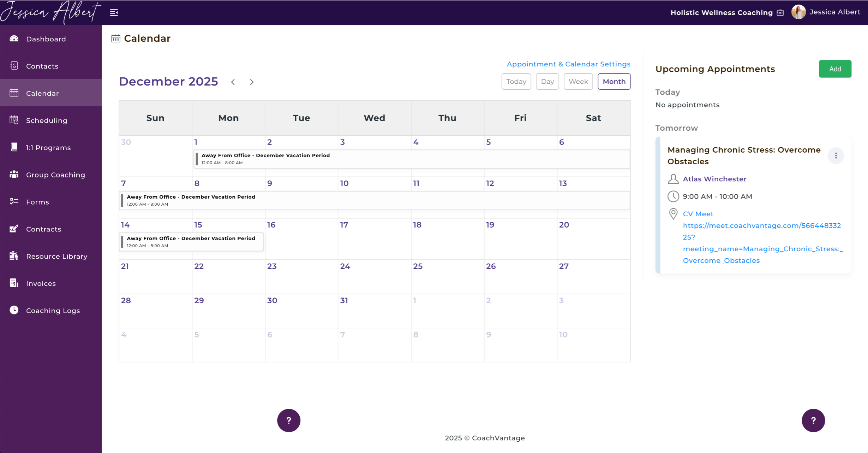868x453 pixels.
Task: Advance to next month with right chevron
Action: click(x=252, y=82)
